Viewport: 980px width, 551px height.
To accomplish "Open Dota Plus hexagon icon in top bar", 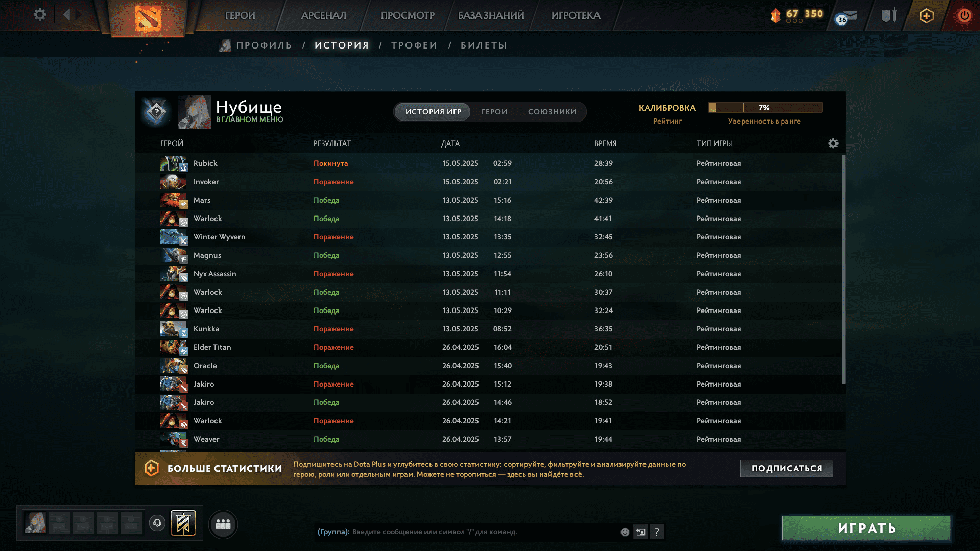I will [x=926, y=16].
